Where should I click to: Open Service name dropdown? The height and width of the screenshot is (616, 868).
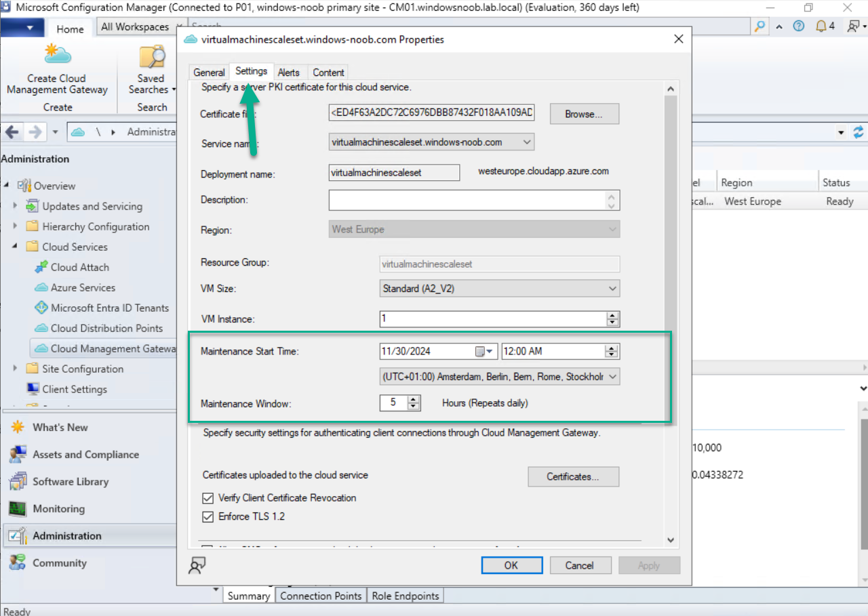[x=528, y=142]
